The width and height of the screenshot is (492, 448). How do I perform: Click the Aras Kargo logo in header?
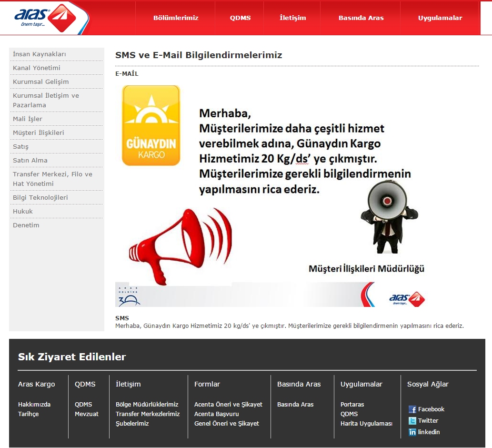[46, 18]
